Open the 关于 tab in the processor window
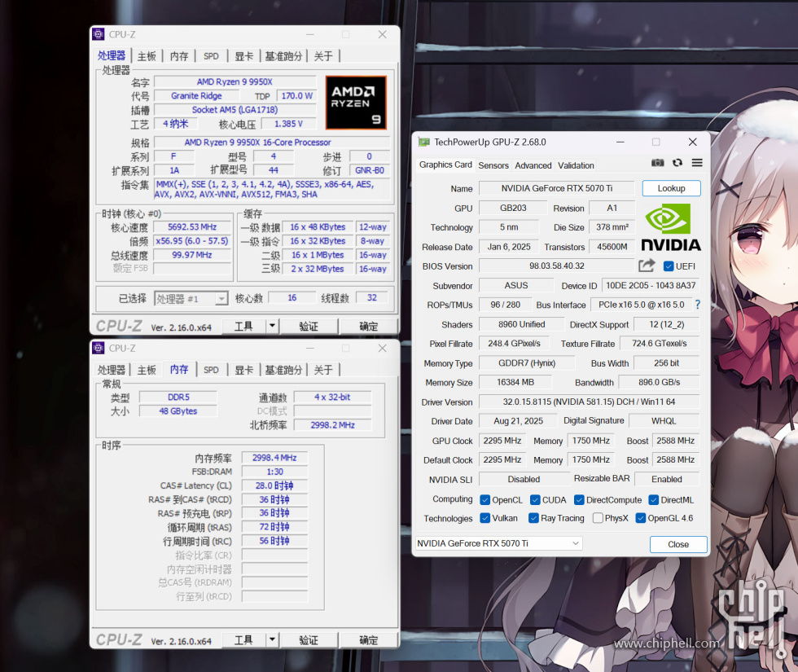The width and height of the screenshot is (798, 672). (323, 56)
